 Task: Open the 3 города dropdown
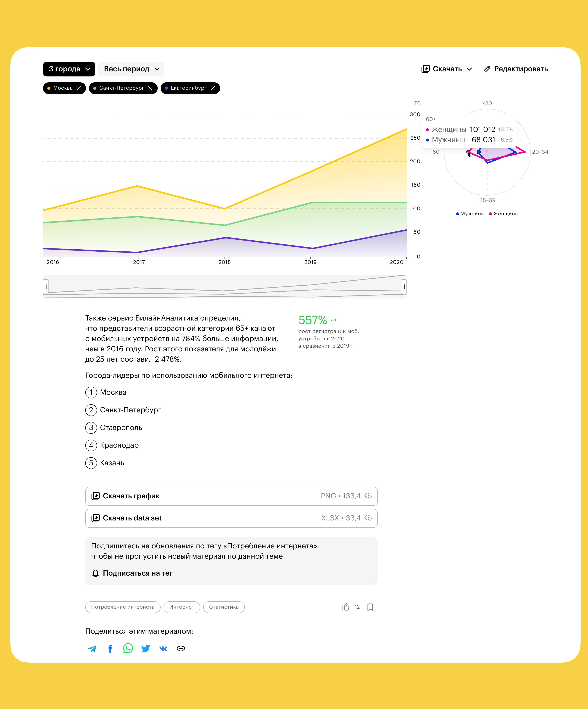point(69,69)
